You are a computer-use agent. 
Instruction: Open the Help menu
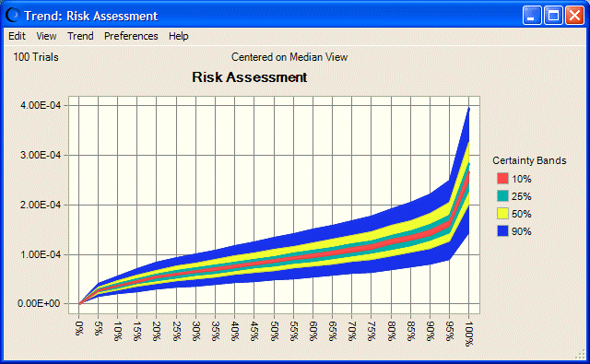pyautogui.click(x=178, y=36)
